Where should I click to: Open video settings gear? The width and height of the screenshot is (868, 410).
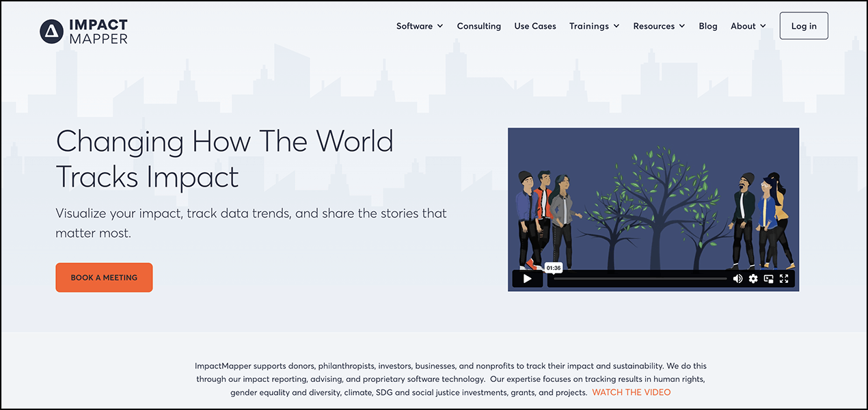tap(753, 279)
